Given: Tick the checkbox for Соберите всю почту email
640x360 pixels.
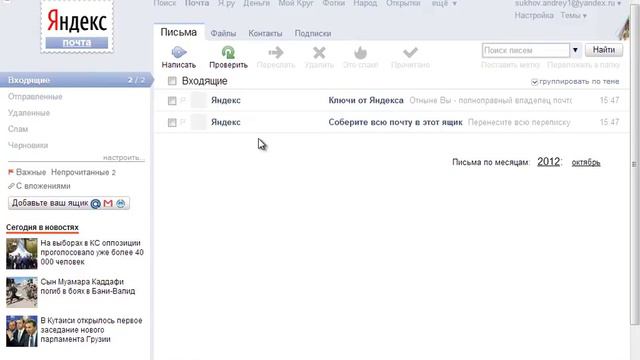Looking at the screenshot, I should point(172,122).
